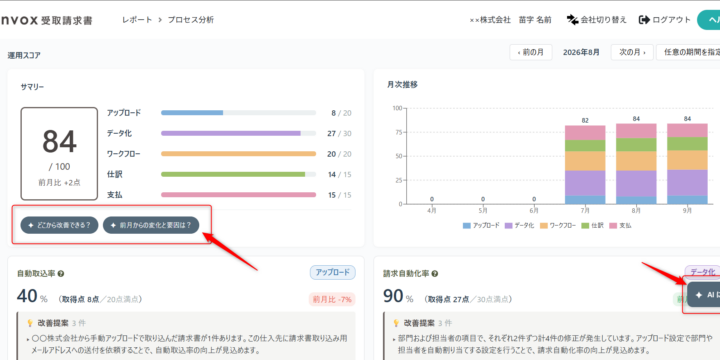Viewport: 720px width, 360px height.
Task: Click the 支払 score progress bar
Action: click(x=238, y=195)
